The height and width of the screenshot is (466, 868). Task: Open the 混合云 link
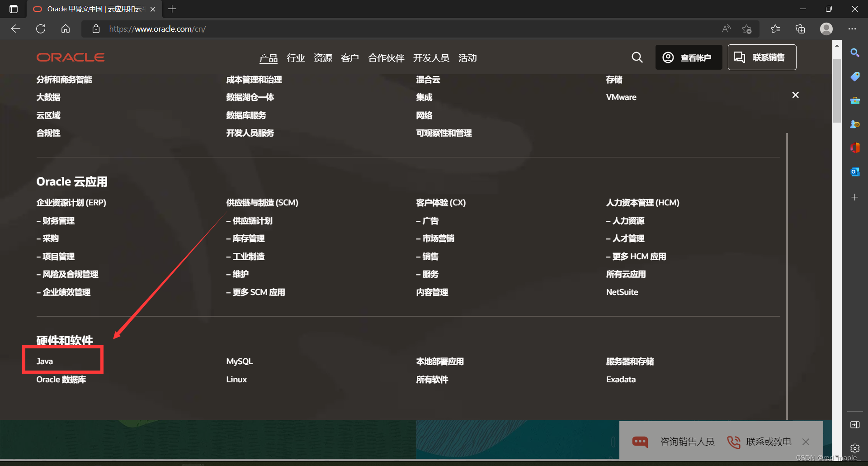(x=428, y=80)
